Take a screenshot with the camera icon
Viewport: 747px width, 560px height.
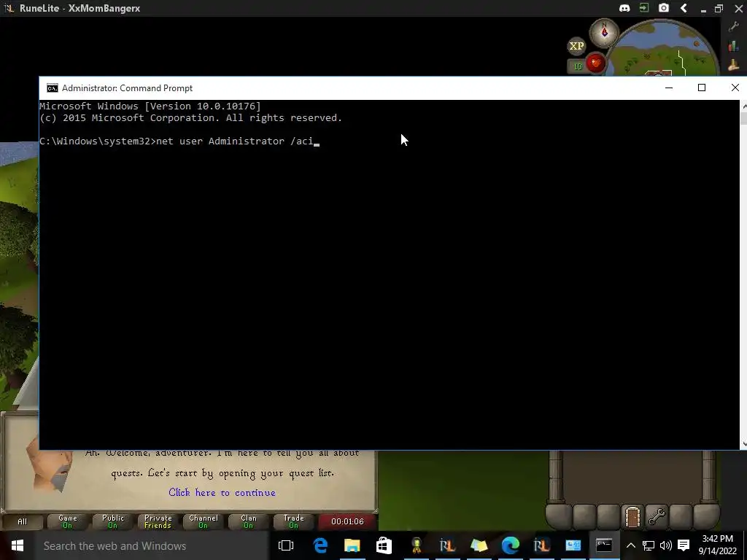coord(664,8)
